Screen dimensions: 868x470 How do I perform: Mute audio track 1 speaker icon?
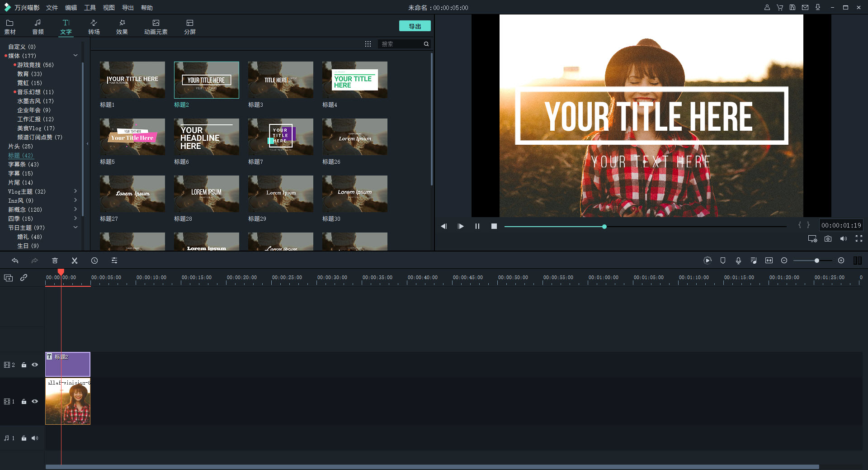(x=35, y=438)
